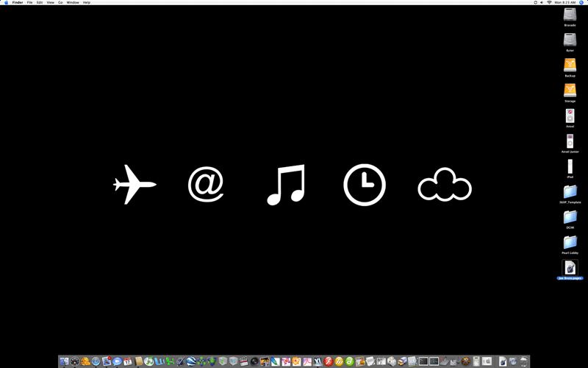
Task: Launch Google Earth globe in Dock
Action: [x=191, y=361]
